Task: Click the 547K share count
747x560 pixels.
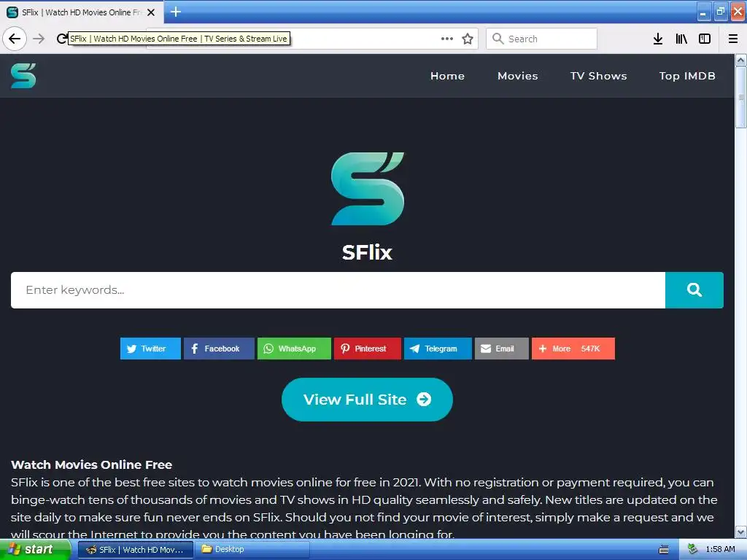Action: pos(590,349)
